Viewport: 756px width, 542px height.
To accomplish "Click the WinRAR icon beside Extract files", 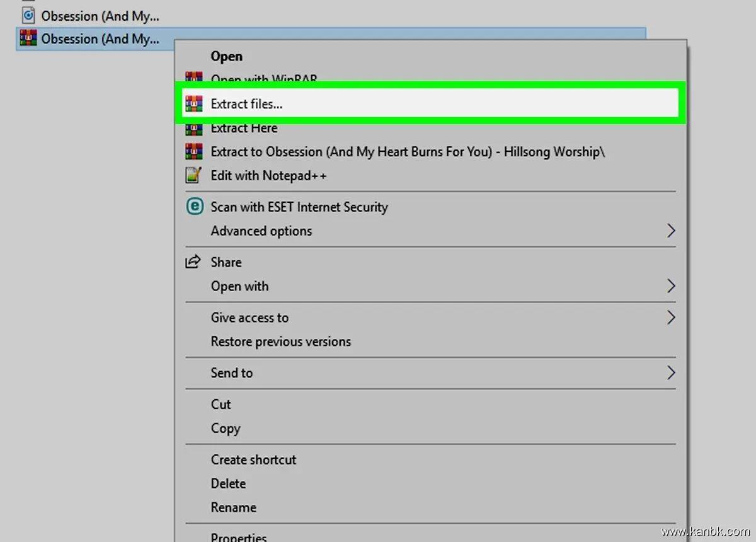I will (x=194, y=104).
